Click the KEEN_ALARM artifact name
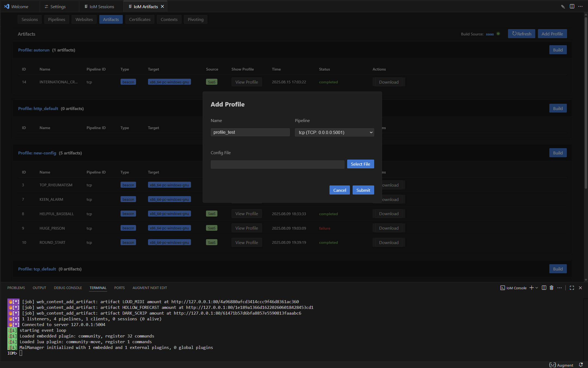This screenshot has height=368, width=588. (x=51, y=199)
